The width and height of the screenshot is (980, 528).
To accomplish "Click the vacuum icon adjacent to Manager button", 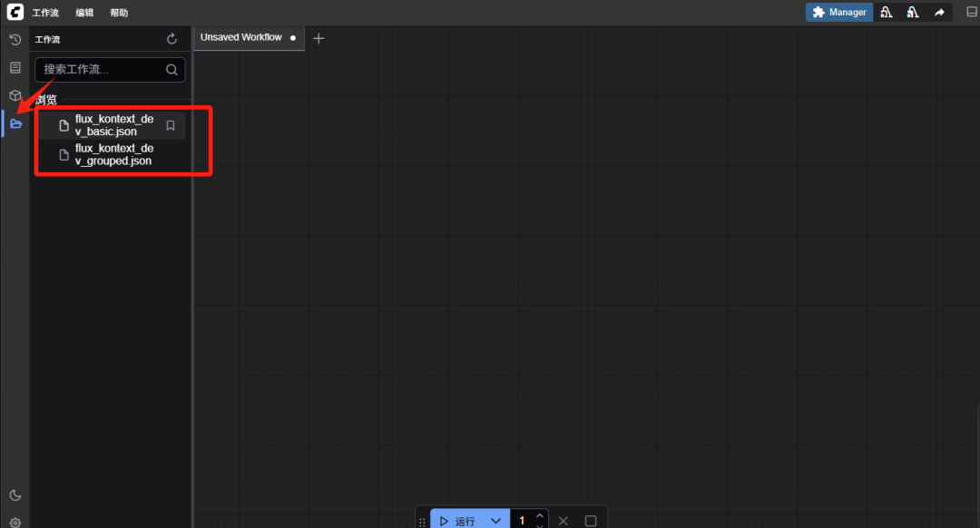I will tap(887, 12).
